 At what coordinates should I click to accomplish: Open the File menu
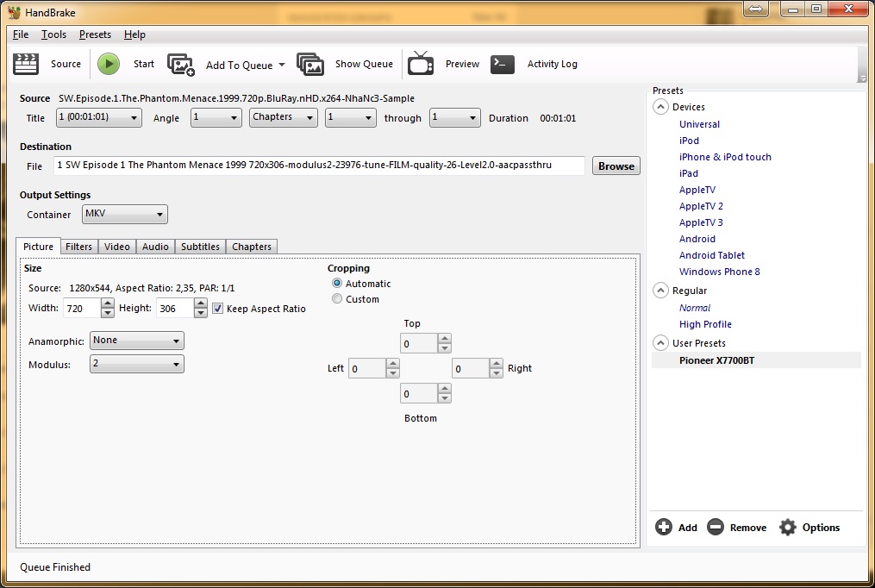[x=21, y=34]
